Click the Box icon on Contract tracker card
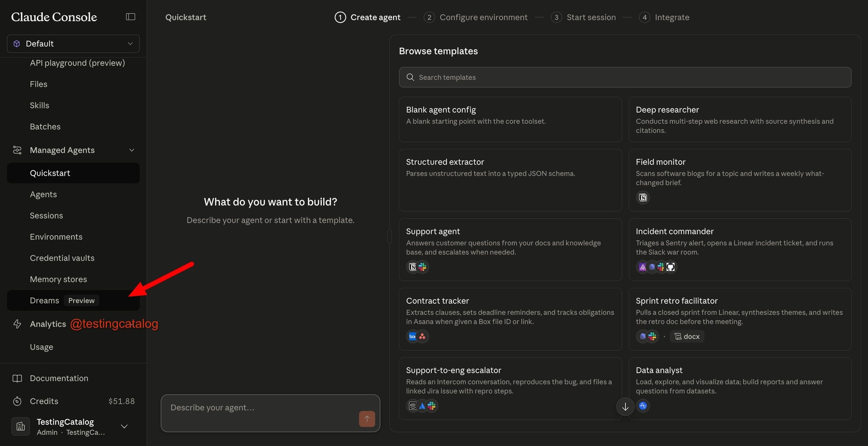Viewport: 868px width, 446px height. [413, 336]
